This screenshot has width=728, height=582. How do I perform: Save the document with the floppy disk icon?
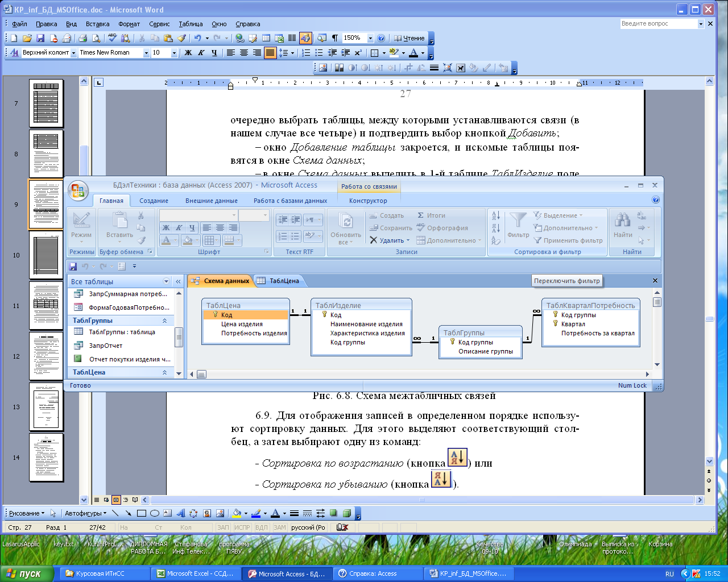point(40,38)
